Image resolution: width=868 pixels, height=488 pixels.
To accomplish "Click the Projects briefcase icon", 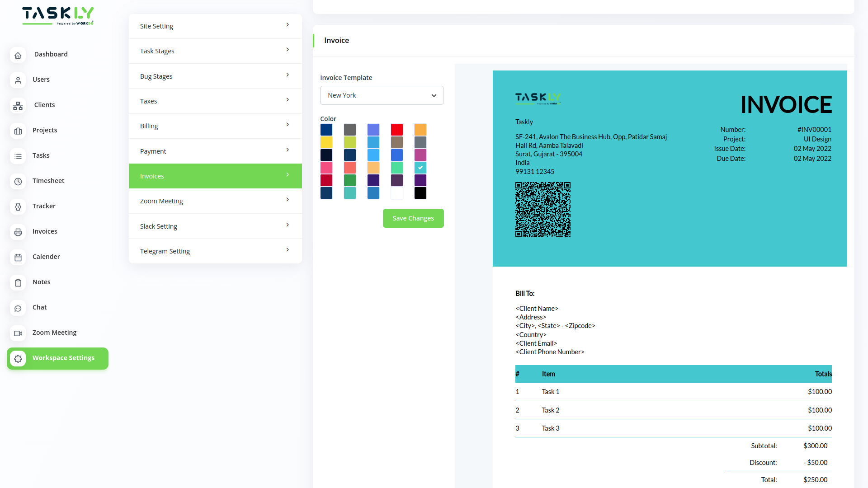I will pyautogui.click(x=18, y=131).
